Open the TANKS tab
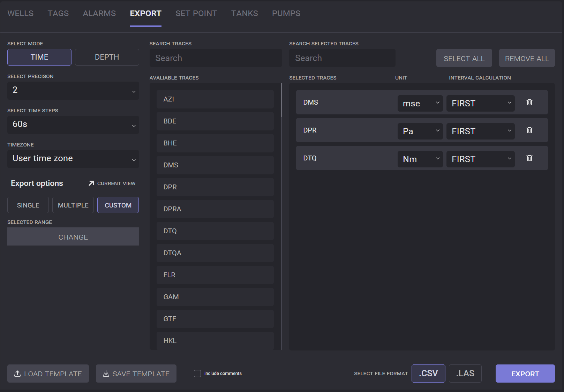564x392 pixels. pos(244,13)
